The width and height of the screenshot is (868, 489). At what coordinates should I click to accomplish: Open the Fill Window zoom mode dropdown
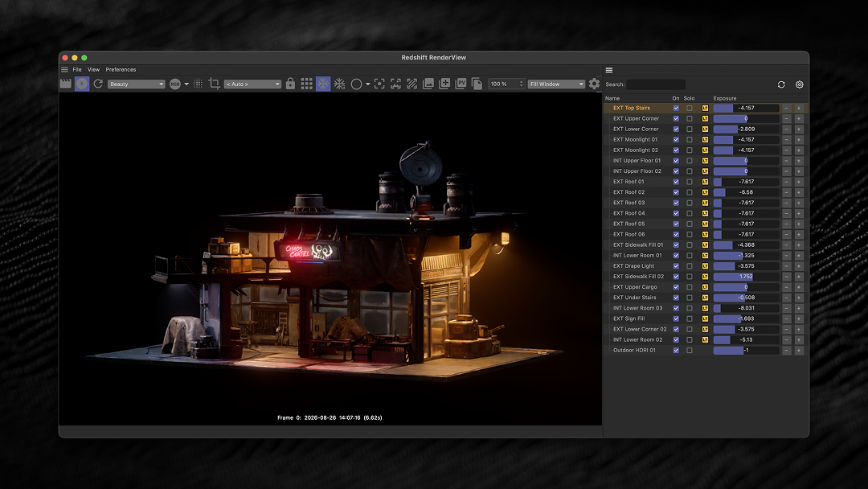click(556, 84)
